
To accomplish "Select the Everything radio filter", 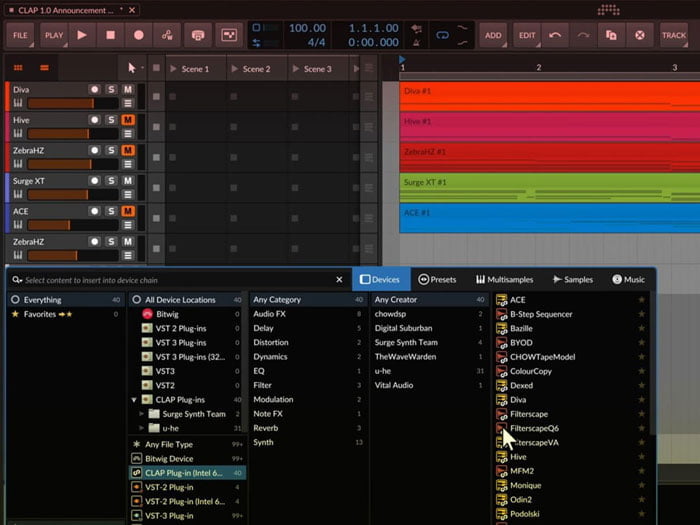I will tap(16, 300).
